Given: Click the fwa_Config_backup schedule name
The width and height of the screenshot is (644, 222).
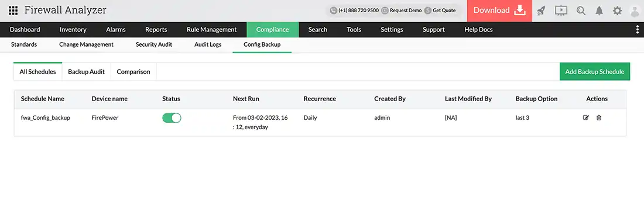Looking at the screenshot, I should [x=46, y=117].
